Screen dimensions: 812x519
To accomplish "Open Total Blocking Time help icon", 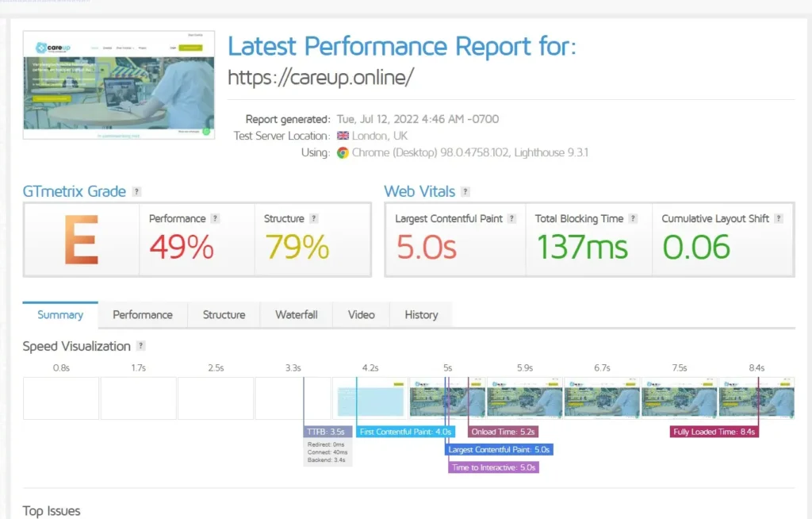I will (633, 219).
